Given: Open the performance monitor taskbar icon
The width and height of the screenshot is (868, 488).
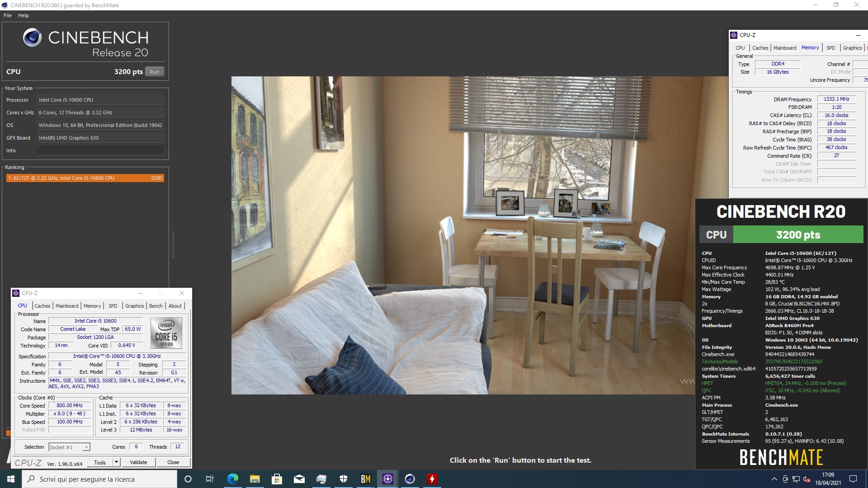Looking at the screenshot, I should coord(321,479).
